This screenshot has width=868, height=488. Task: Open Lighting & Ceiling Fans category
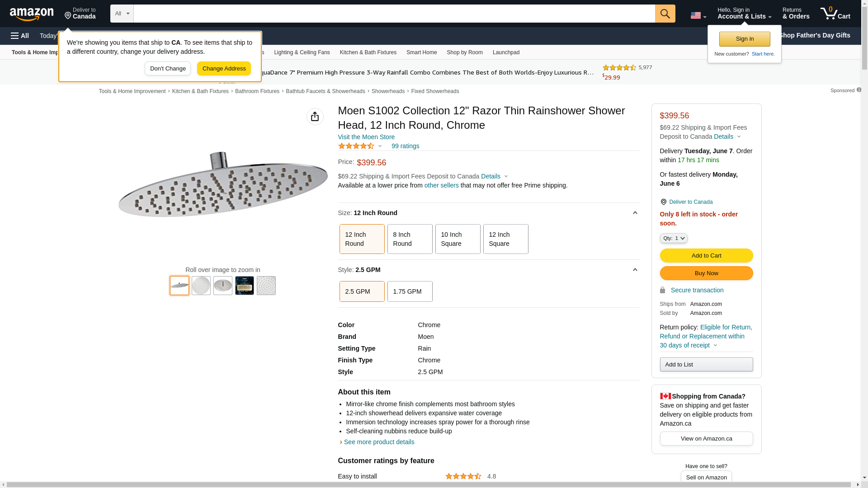[302, 52]
